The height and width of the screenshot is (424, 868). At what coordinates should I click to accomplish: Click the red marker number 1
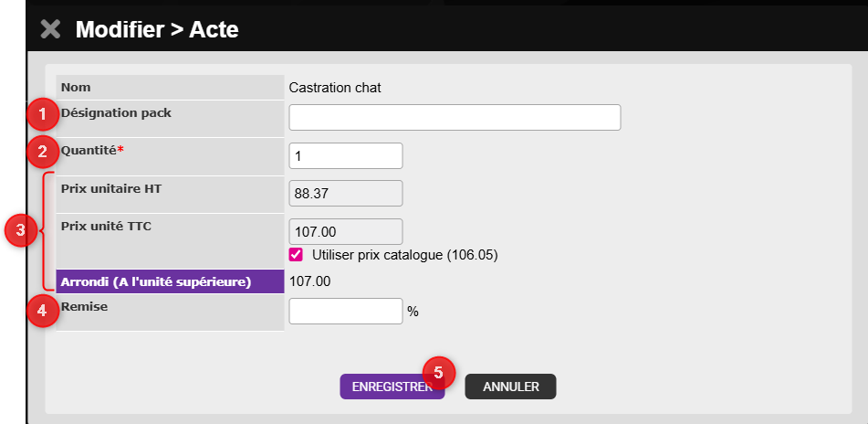pyautogui.click(x=40, y=114)
